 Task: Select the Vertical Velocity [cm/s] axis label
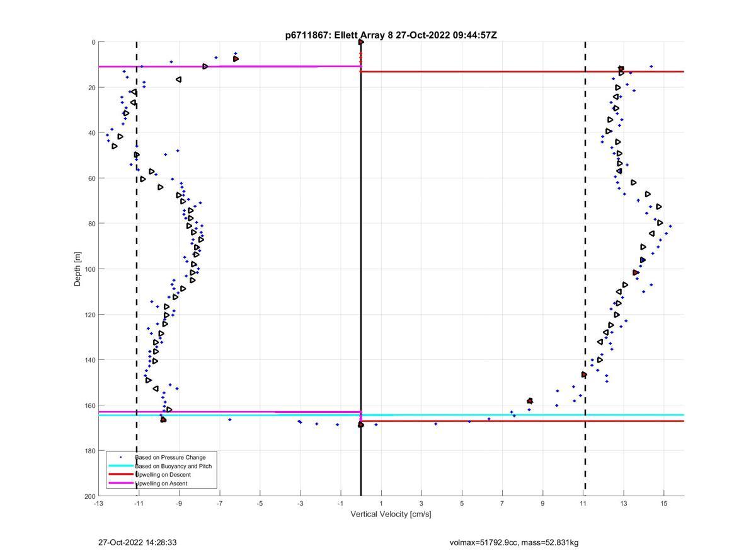391,514
